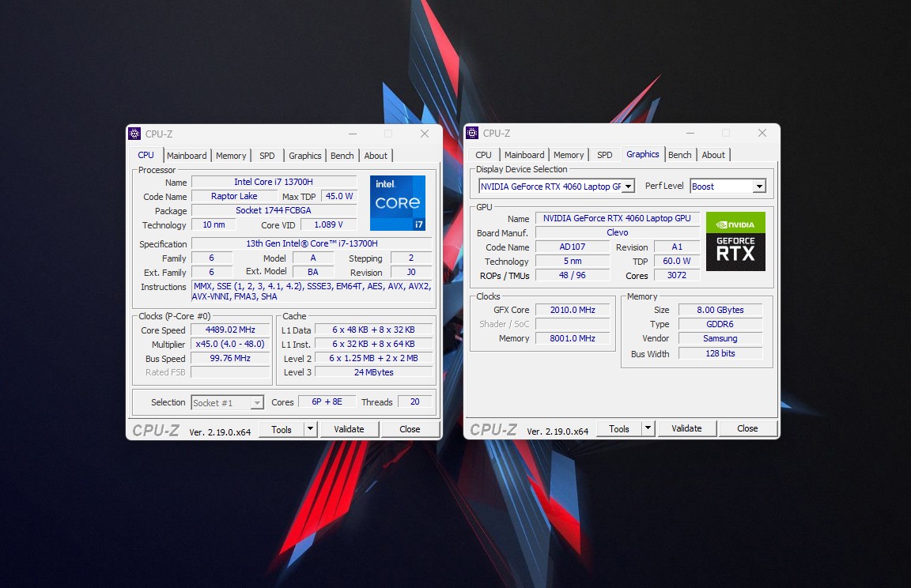Viewport: 911px width, 588px height.
Task: Click the Intel Core i7 logo badge
Action: tap(398, 203)
